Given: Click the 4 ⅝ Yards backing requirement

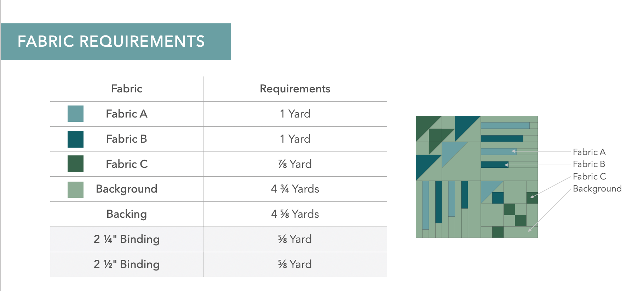Looking at the screenshot, I should tap(295, 214).
